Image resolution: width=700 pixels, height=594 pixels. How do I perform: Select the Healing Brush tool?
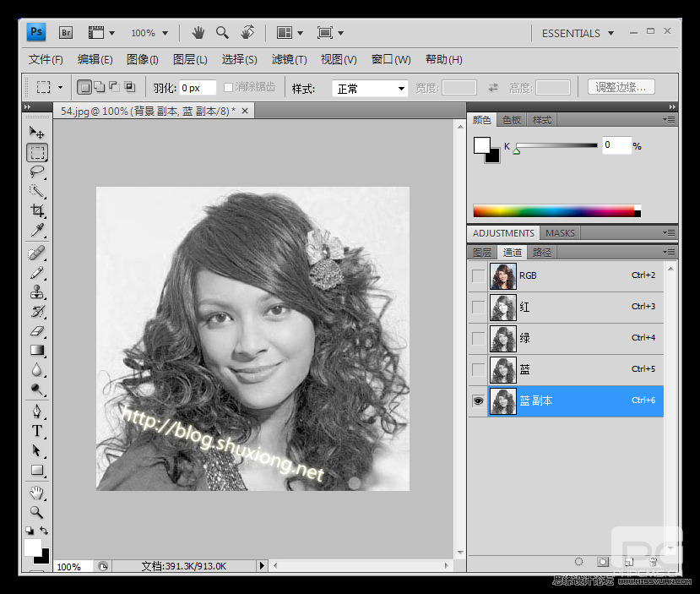[37, 253]
